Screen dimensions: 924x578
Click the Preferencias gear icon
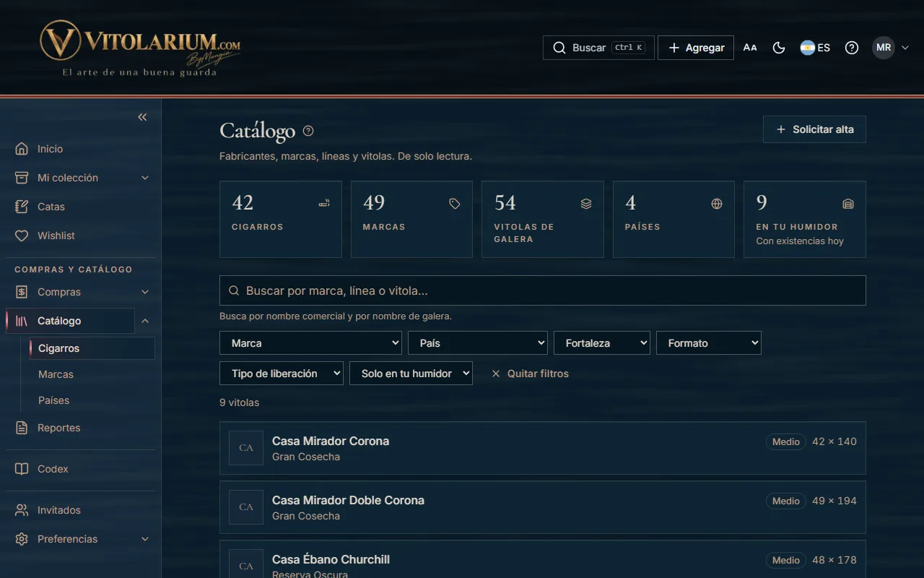click(x=22, y=539)
